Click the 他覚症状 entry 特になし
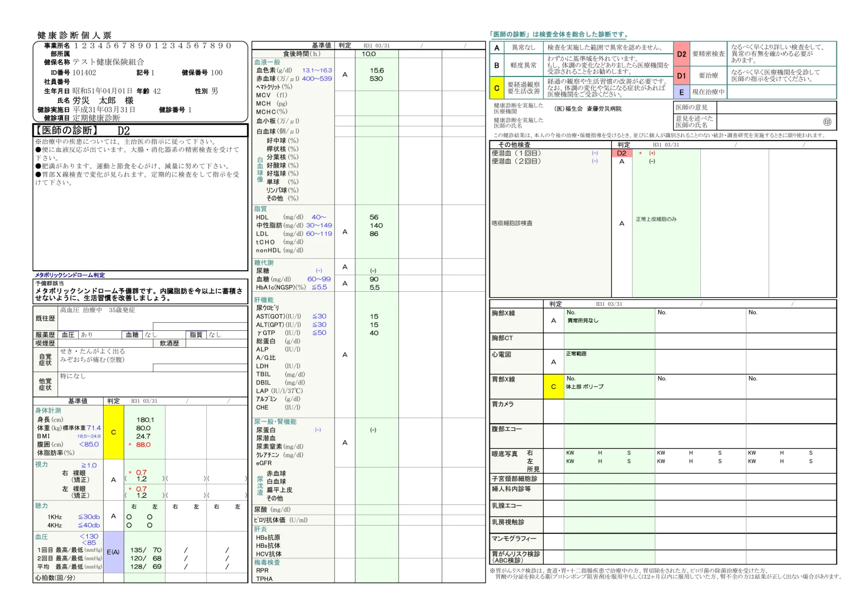The width and height of the screenshot is (868, 614). click(x=73, y=376)
